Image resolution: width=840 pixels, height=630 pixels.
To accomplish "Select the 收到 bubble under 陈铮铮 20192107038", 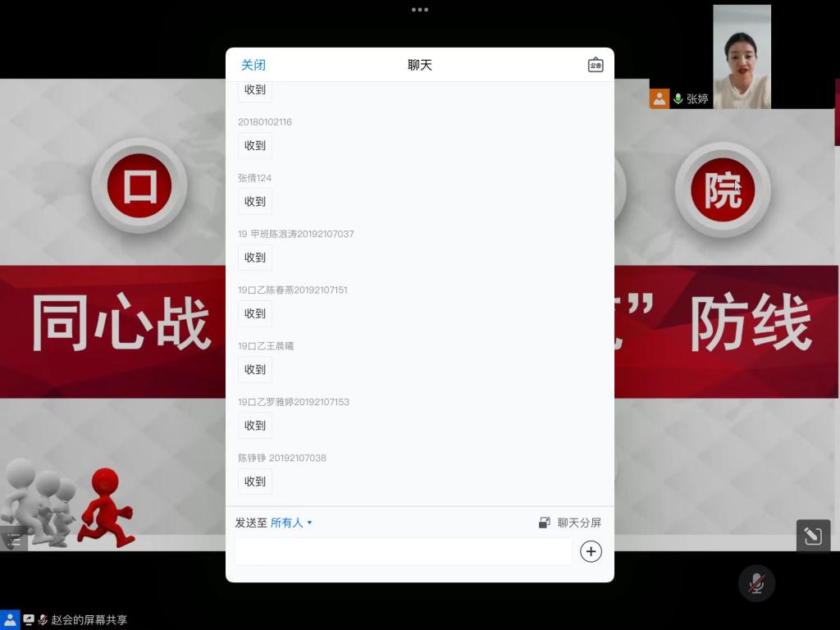I will point(255,482).
